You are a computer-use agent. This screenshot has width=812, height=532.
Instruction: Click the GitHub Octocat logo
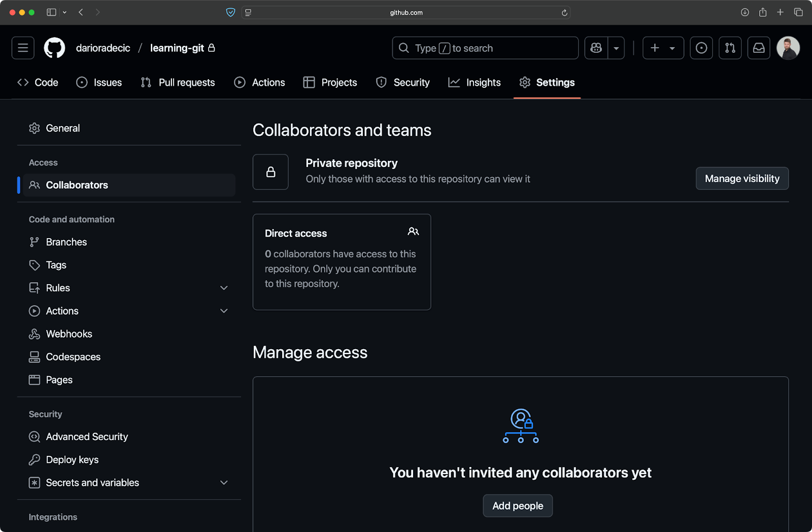pos(54,48)
